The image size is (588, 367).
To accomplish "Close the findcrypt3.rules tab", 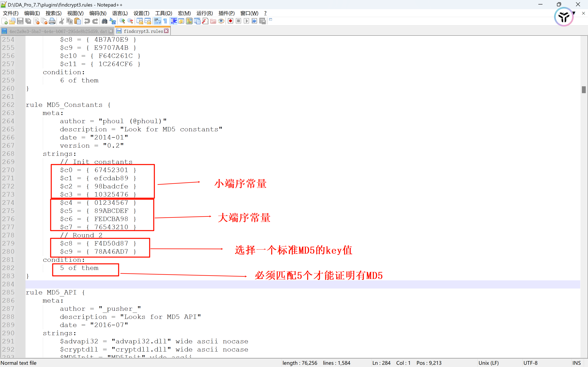I will point(166,31).
